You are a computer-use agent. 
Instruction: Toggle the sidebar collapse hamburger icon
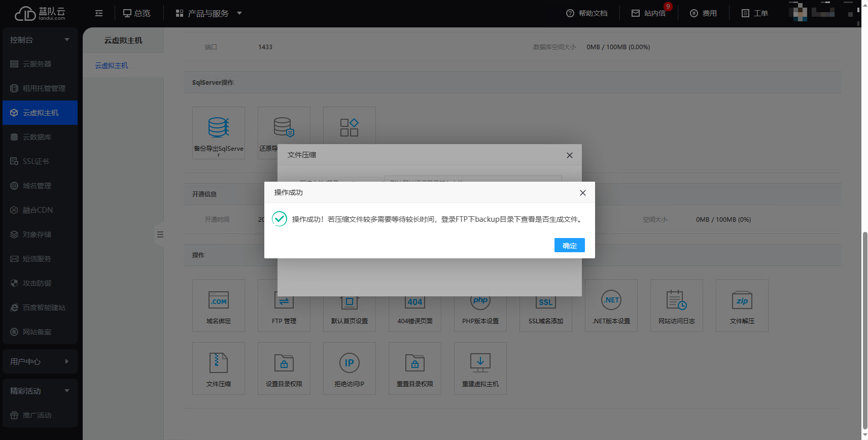point(99,13)
